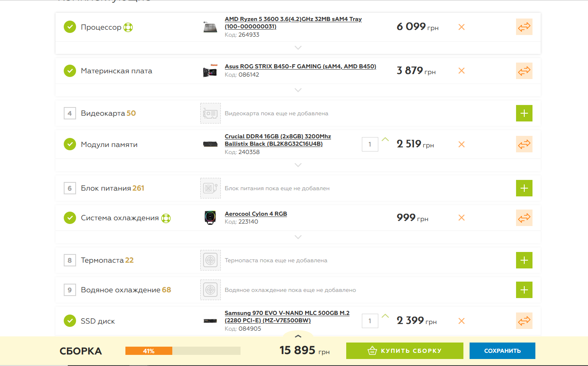Screen dimensions: 588x366
Task: Expand details under the Процессор row
Action: click(298, 48)
